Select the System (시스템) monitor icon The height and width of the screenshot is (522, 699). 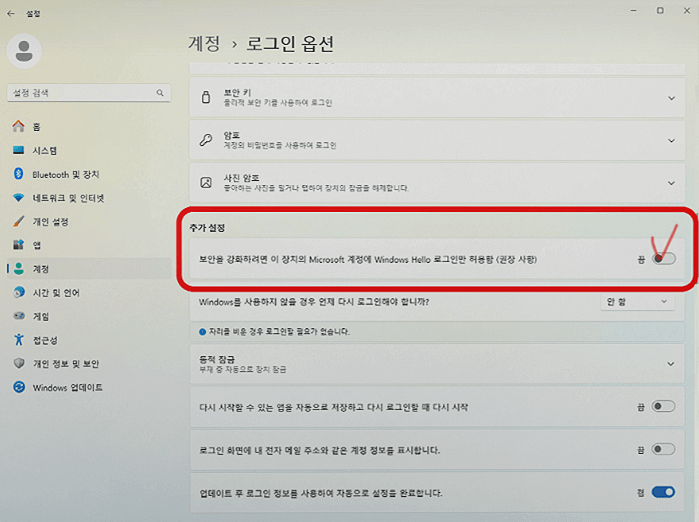click(x=18, y=150)
